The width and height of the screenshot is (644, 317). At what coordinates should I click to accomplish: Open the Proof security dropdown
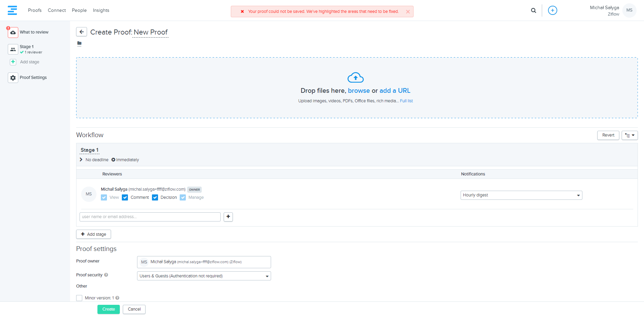pos(204,276)
